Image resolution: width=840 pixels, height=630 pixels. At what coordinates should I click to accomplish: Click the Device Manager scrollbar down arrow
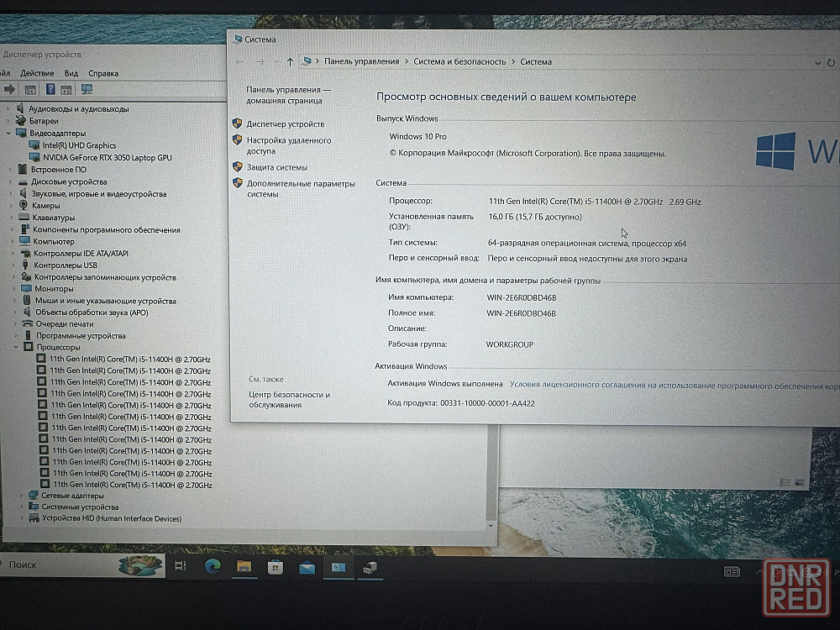click(491, 526)
